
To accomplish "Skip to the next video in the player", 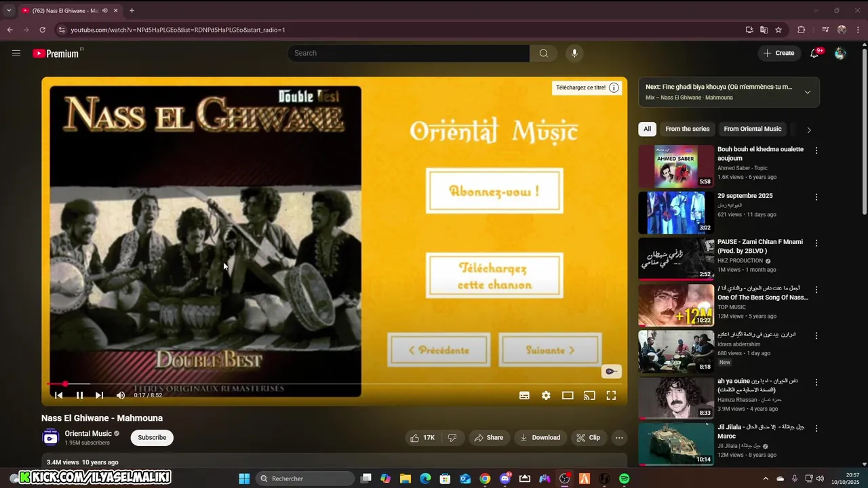I will pyautogui.click(x=100, y=395).
